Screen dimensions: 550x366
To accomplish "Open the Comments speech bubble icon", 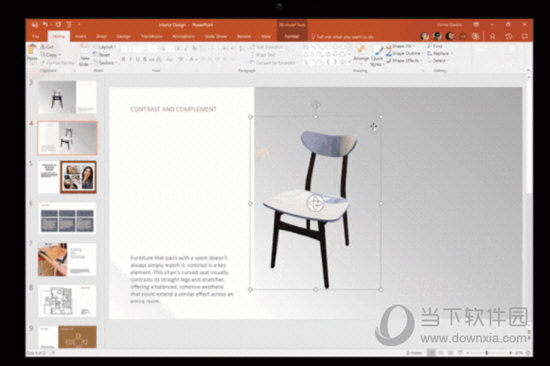I will pos(525,36).
